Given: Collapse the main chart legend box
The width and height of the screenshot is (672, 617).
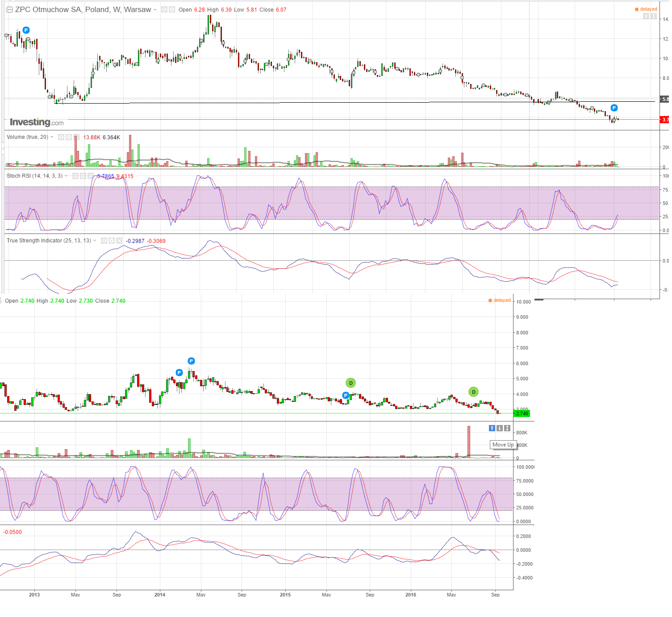Looking at the screenshot, I should [9, 9].
